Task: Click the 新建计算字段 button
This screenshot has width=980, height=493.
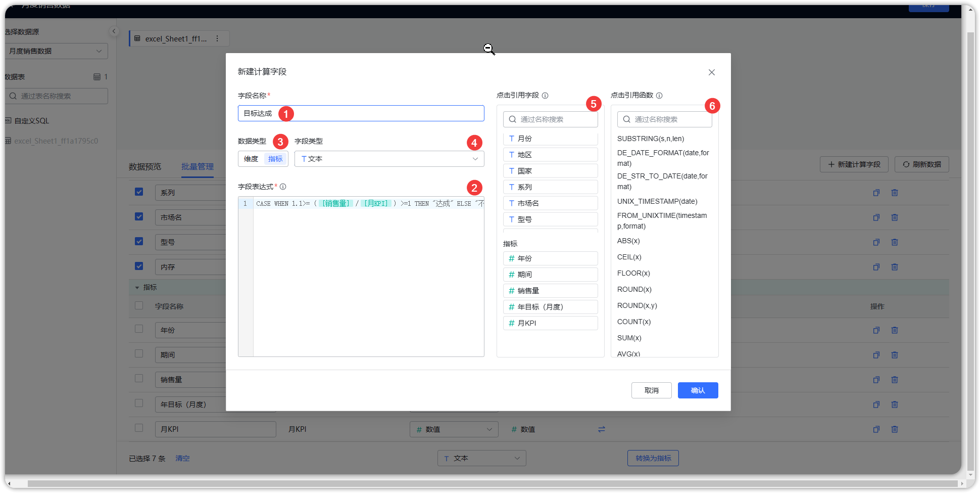Action: click(x=854, y=164)
